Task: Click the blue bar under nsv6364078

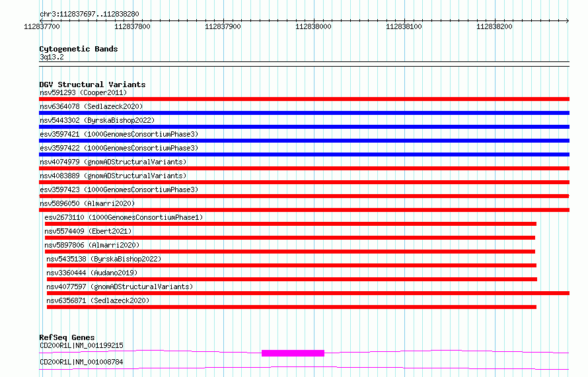Action: point(304,113)
